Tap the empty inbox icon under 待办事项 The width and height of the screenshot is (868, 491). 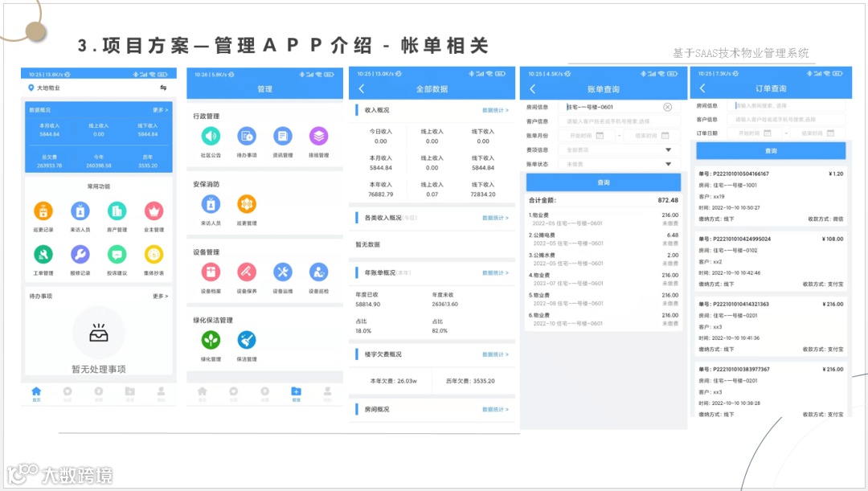[99, 332]
